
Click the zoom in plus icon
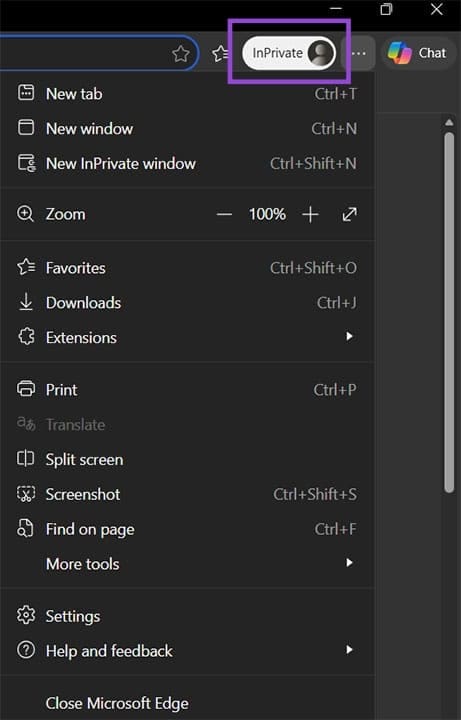point(310,214)
